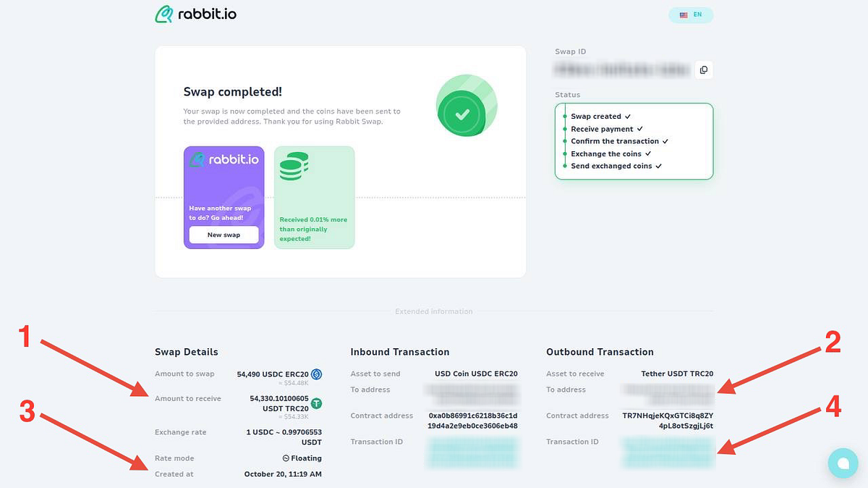868x488 pixels.
Task: Open the EN language selector
Action: point(691,14)
